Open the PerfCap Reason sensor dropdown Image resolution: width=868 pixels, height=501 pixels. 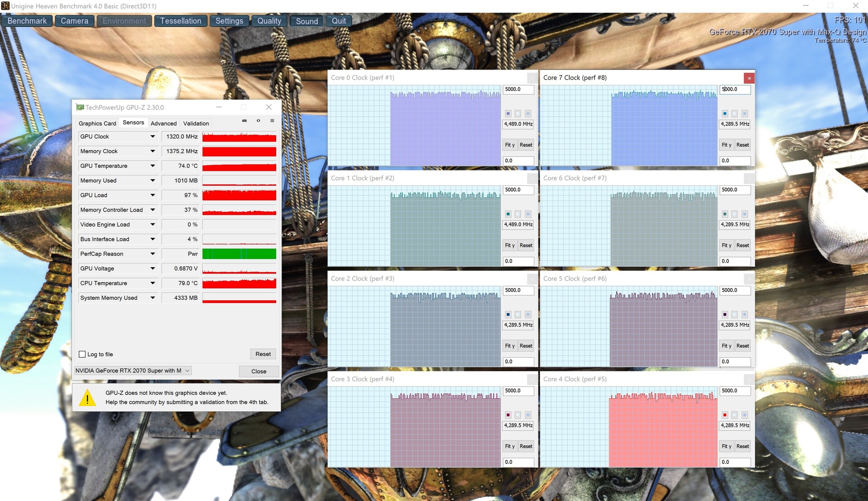[153, 254]
